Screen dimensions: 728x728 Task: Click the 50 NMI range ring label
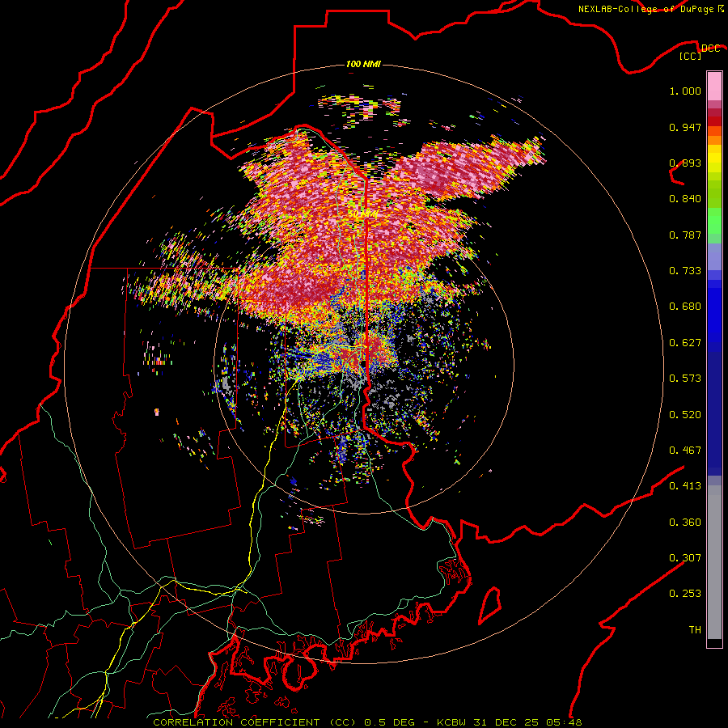(x=362, y=214)
